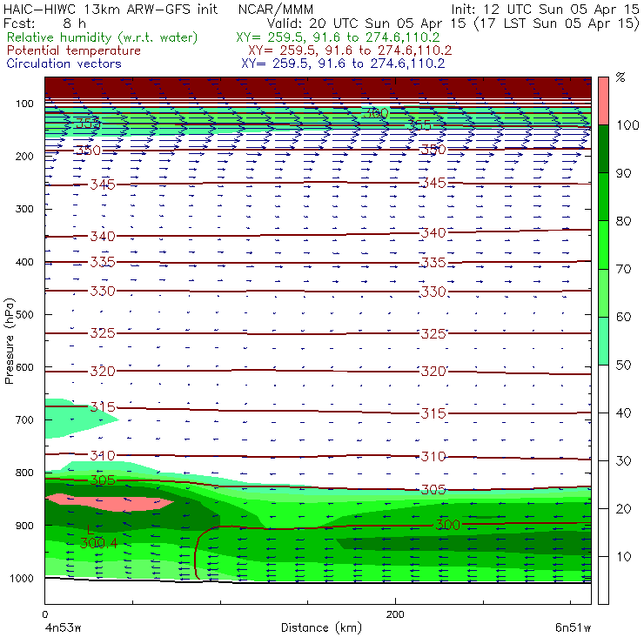Click the right-hand '310' contour label
Image resolution: width=644 pixels, height=644 pixels.
[433, 456]
